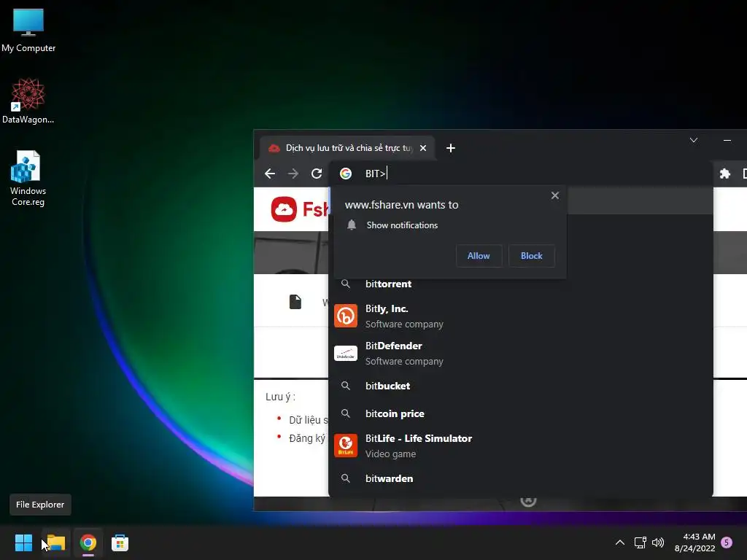The width and height of the screenshot is (747, 560).
Task: Open clock showing 4:43 AM
Action: [x=695, y=542]
